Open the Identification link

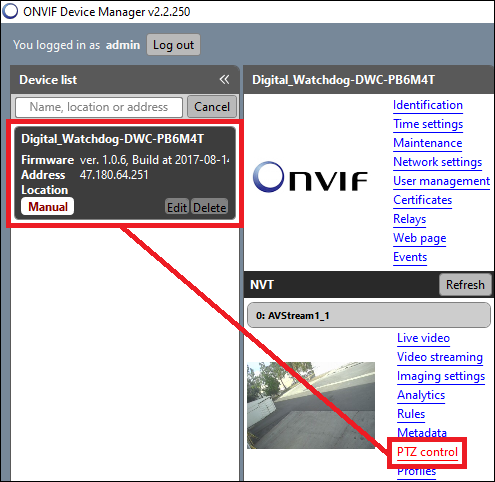[428, 105]
